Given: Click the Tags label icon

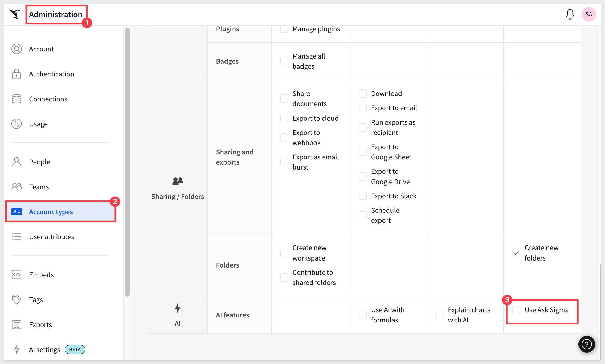Looking at the screenshot, I should pyautogui.click(x=17, y=300).
